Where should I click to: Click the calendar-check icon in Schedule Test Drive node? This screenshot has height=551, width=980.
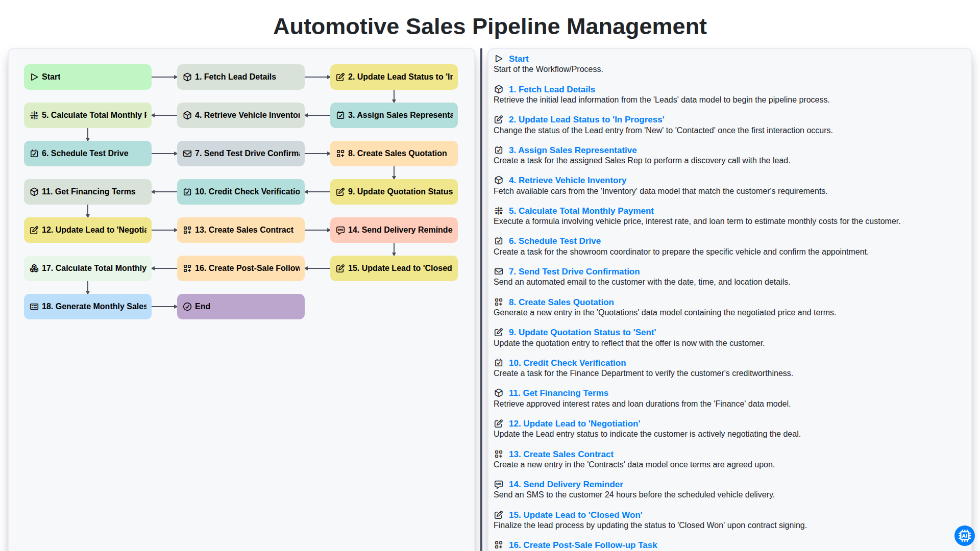(x=34, y=154)
